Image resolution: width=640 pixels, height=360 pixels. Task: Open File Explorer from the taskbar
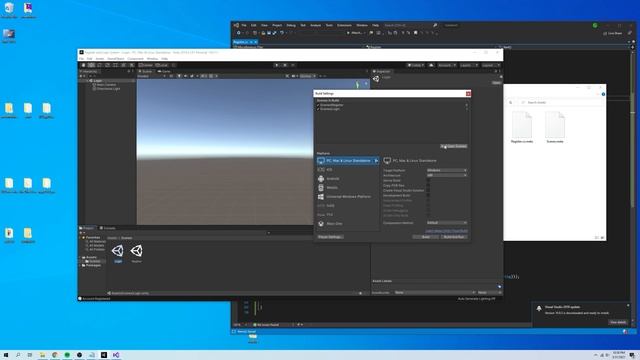[x=42, y=355]
